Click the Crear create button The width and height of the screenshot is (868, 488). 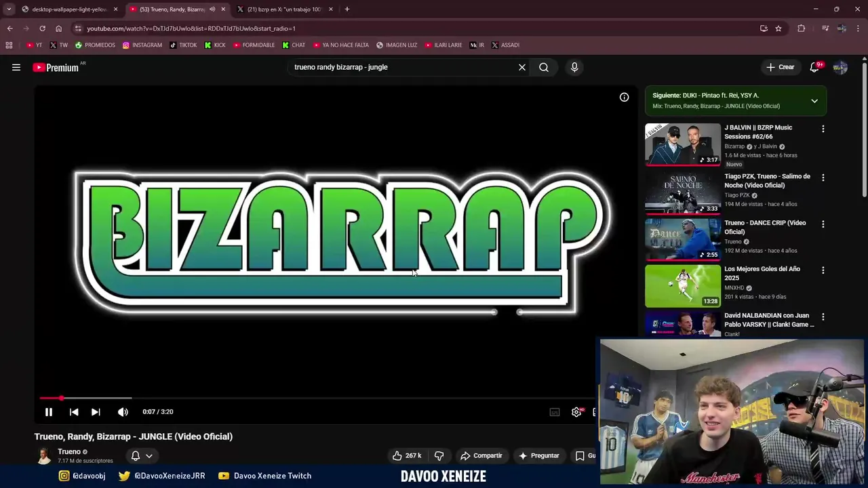tap(780, 67)
